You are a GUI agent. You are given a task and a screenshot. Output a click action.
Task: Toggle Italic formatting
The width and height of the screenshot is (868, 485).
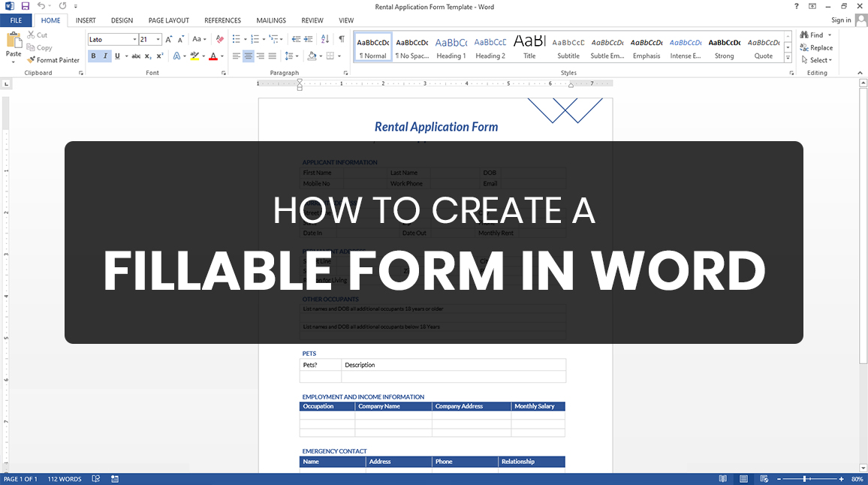105,56
